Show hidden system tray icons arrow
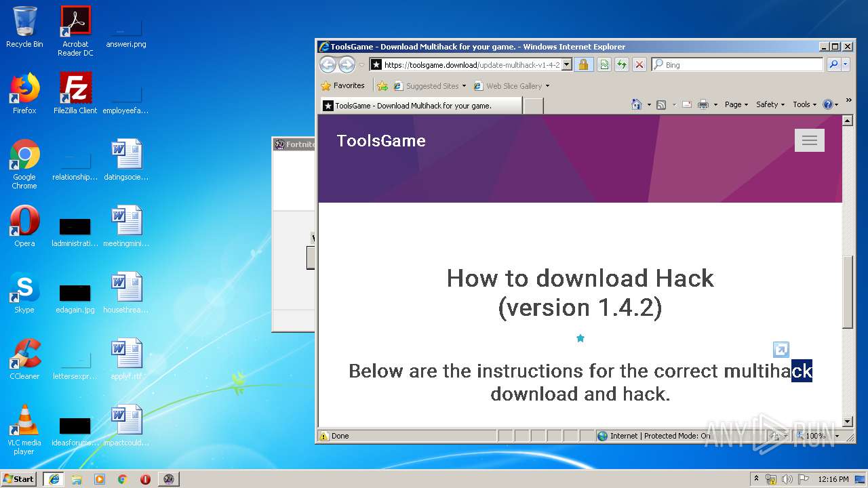 pos(757,479)
